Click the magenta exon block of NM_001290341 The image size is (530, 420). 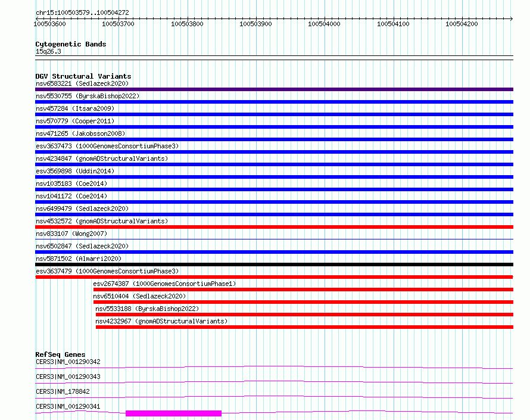(174, 413)
